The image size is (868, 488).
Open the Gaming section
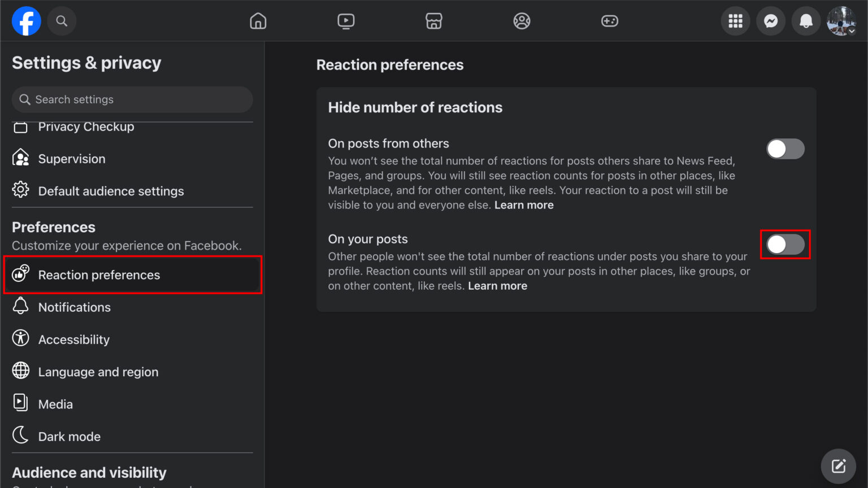[610, 21]
